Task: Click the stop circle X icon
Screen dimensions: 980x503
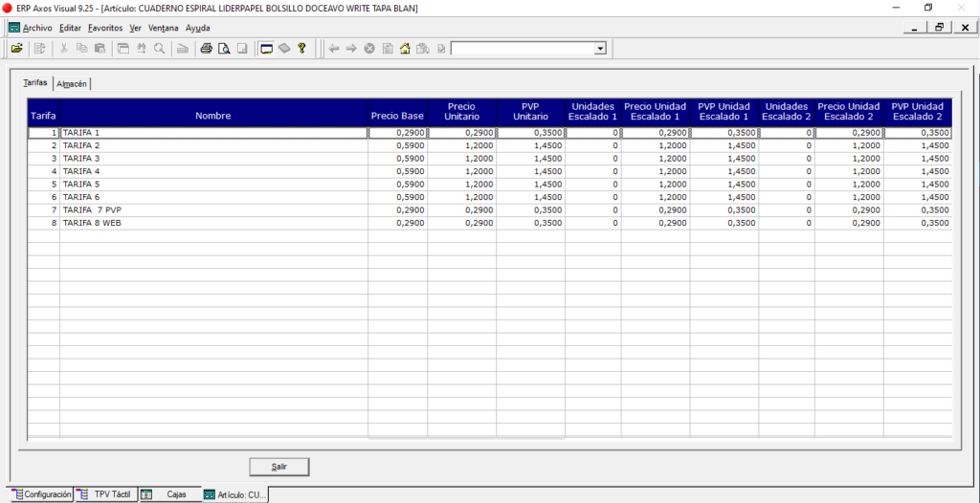Action: click(x=369, y=48)
